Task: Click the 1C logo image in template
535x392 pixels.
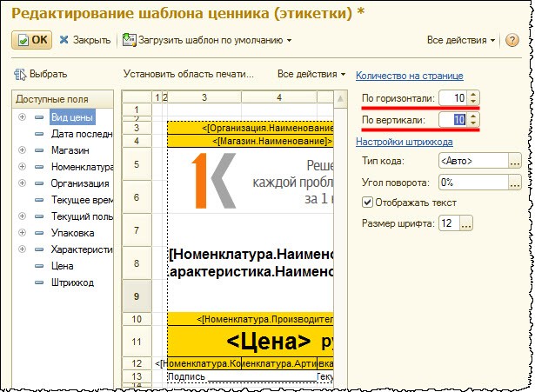Action: [x=214, y=181]
